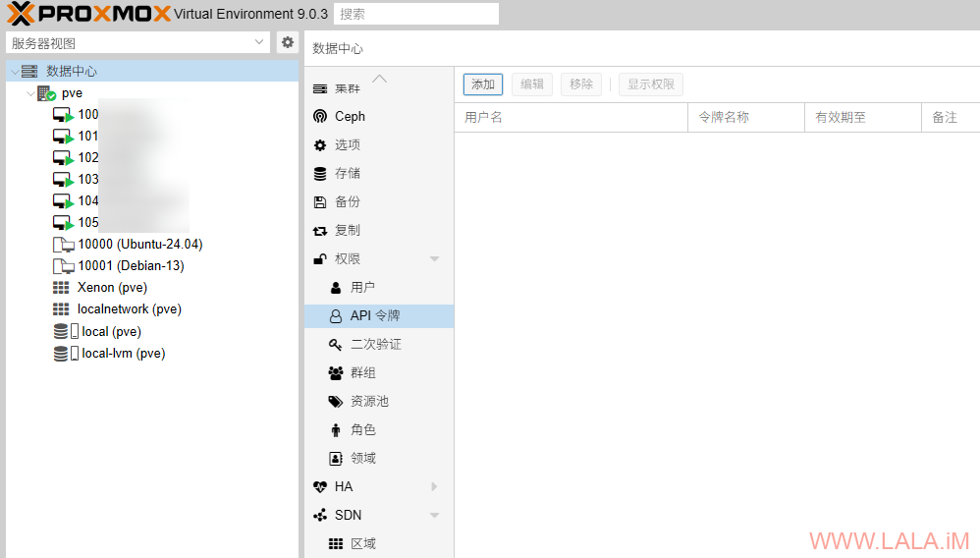Go to the 角色 roles menu item
The width and height of the screenshot is (980, 558).
[x=362, y=430]
